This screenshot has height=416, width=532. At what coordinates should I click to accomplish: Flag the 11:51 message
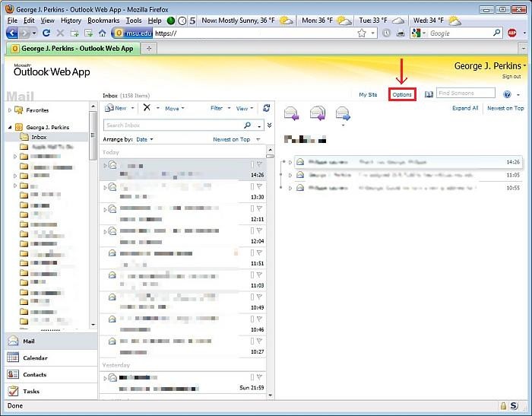pos(260,252)
